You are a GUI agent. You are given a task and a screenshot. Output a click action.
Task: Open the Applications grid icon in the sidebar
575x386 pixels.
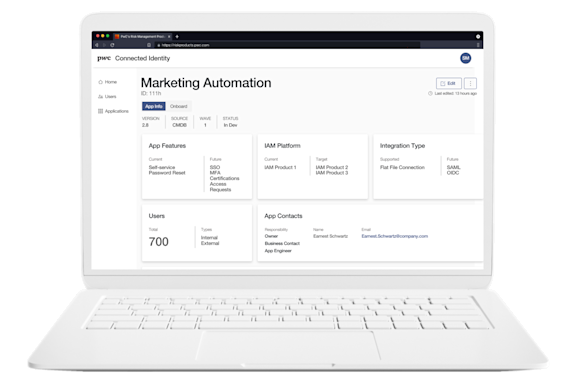click(x=100, y=111)
